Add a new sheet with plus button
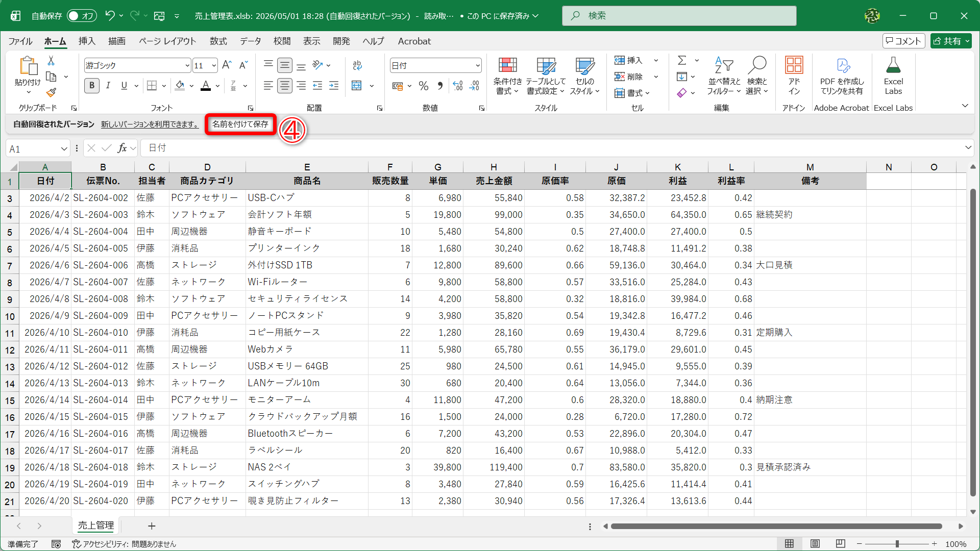 tap(152, 526)
